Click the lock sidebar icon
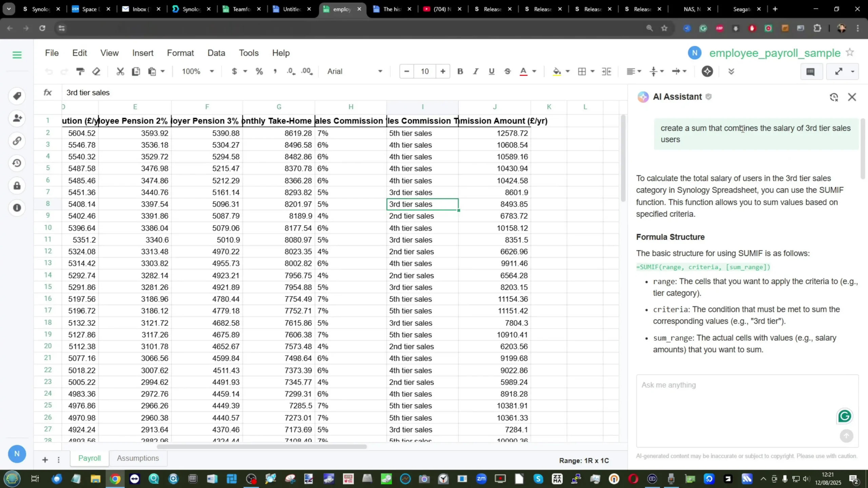 click(17, 185)
